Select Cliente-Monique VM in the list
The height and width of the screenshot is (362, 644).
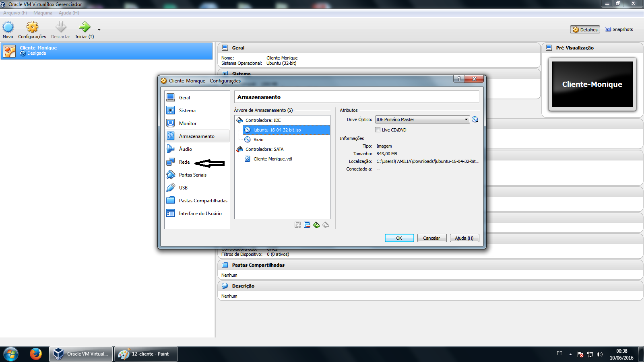[107, 51]
